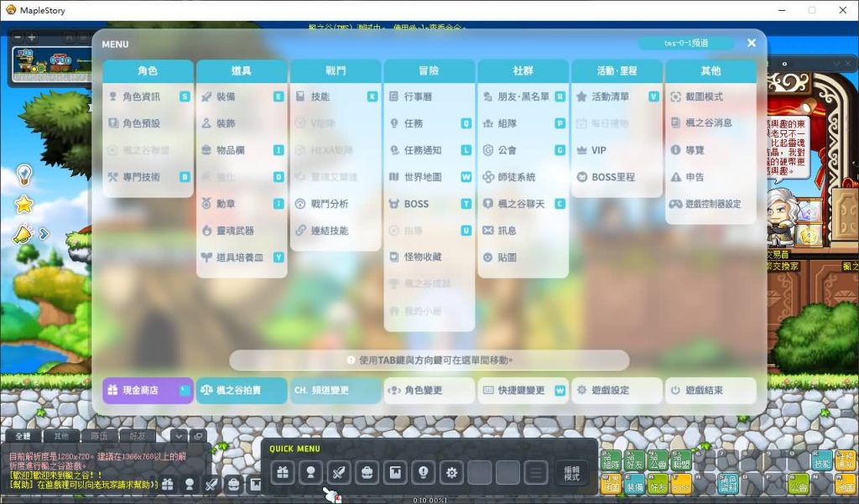Open 連結技能 link skill entry
This screenshot has width=859, height=504.
click(336, 231)
